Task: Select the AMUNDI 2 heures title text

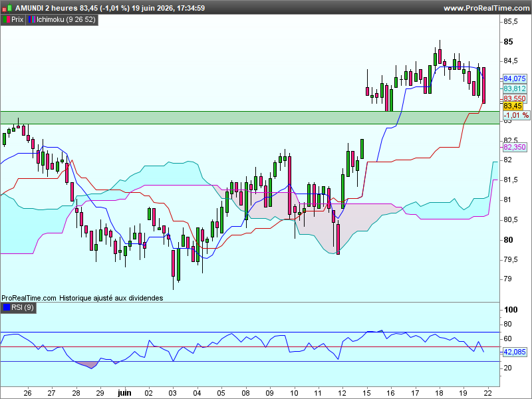Action: [46, 8]
